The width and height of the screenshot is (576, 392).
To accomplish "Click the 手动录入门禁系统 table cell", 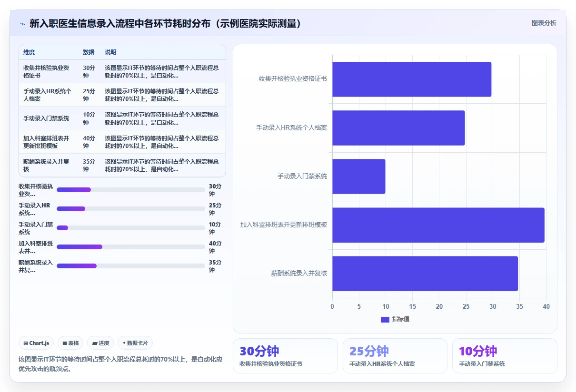I will pyautogui.click(x=49, y=118).
